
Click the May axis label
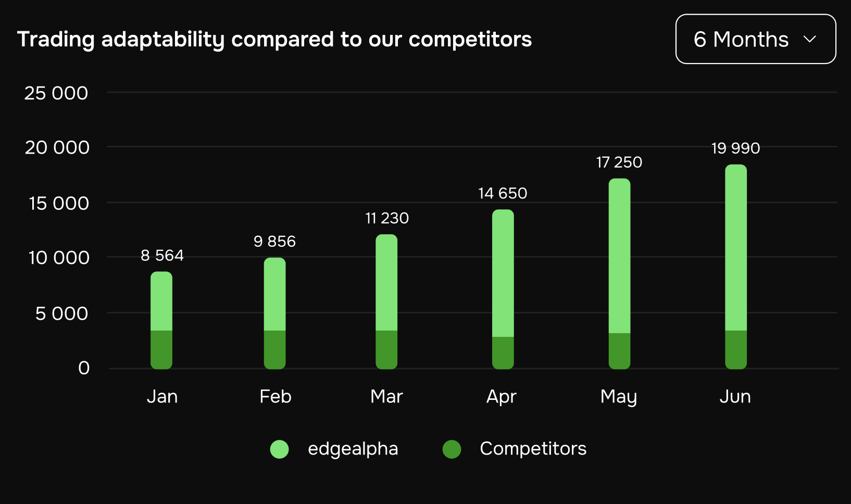click(x=618, y=397)
